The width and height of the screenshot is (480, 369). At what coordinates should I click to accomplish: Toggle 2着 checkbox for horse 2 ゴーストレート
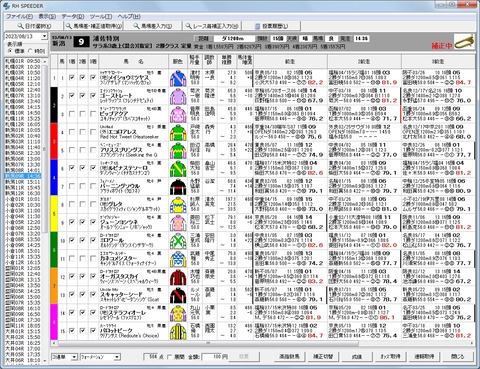82,96
